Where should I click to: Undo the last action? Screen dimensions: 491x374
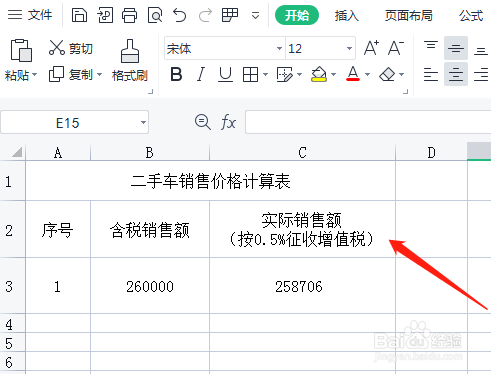tap(180, 15)
